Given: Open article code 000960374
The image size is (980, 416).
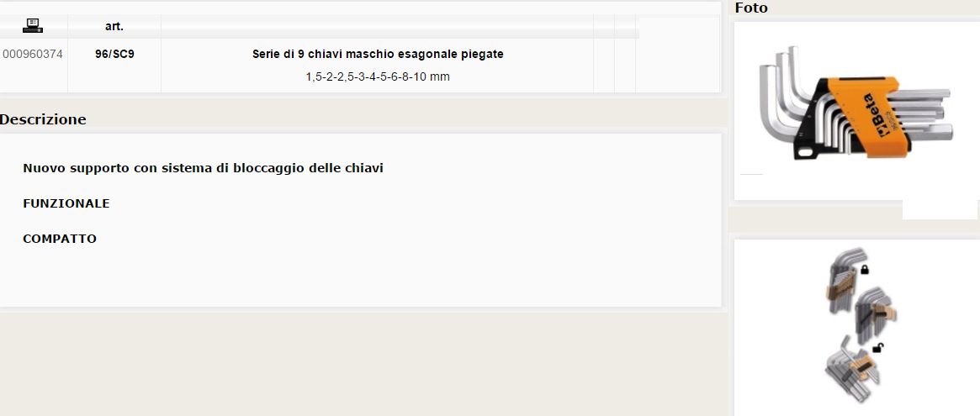Looking at the screenshot, I should pyautogui.click(x=33, y=55).
